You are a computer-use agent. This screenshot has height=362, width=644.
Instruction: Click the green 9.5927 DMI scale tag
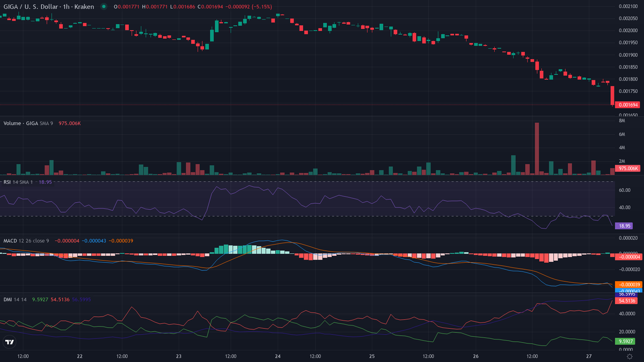click(626, 341)
